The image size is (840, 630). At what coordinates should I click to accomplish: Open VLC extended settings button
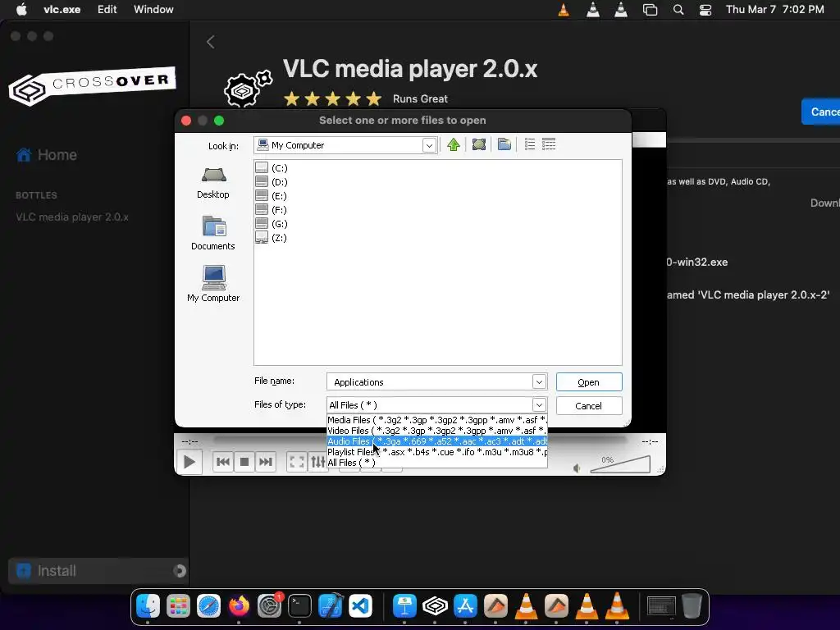coord(317,462)
